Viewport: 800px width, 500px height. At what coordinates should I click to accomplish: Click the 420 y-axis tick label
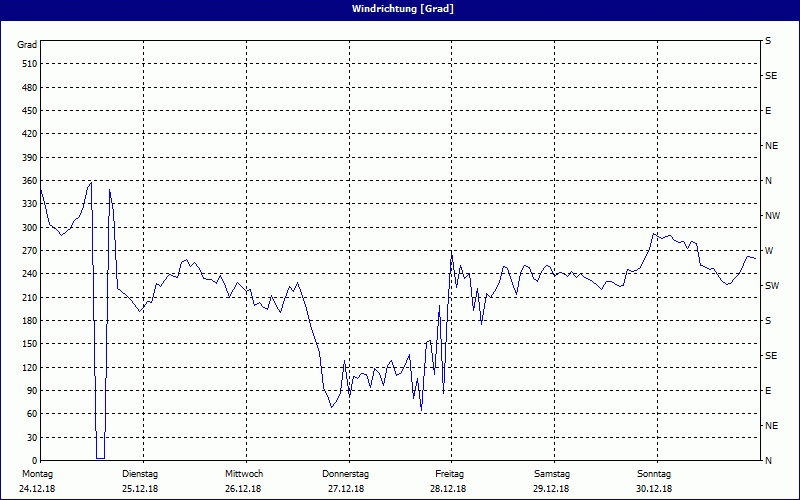click(x=29, y=134)
